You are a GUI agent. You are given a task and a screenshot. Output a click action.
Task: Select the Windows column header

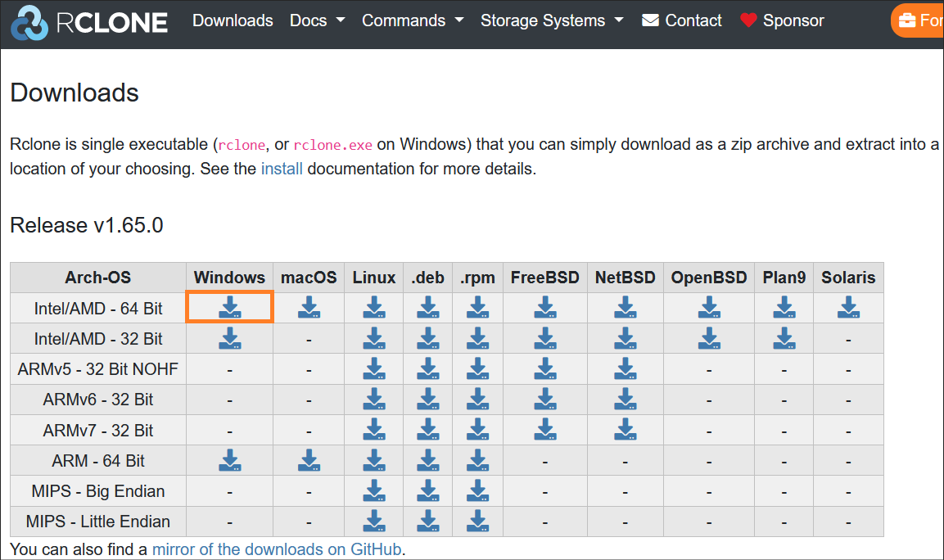click(229, 278)
